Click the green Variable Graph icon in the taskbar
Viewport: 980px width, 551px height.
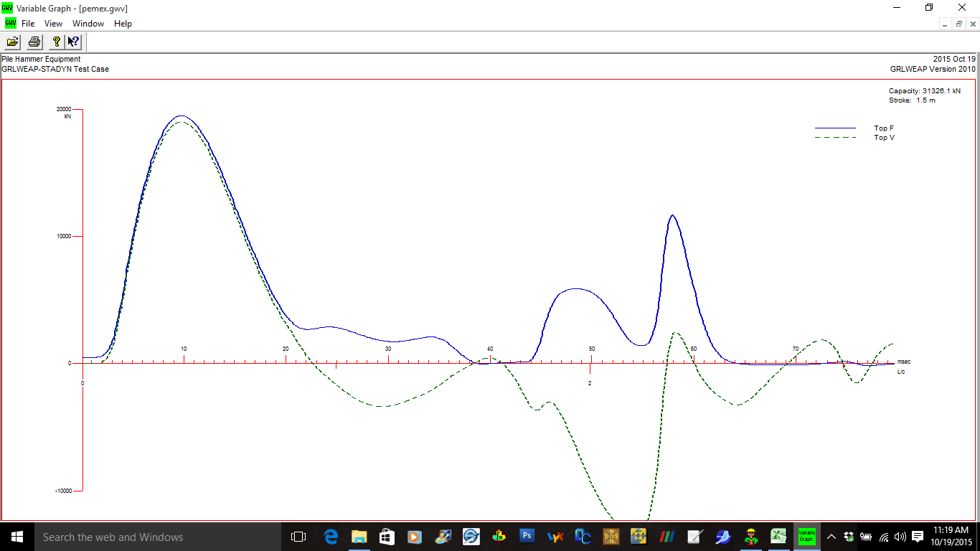point(806,537)
